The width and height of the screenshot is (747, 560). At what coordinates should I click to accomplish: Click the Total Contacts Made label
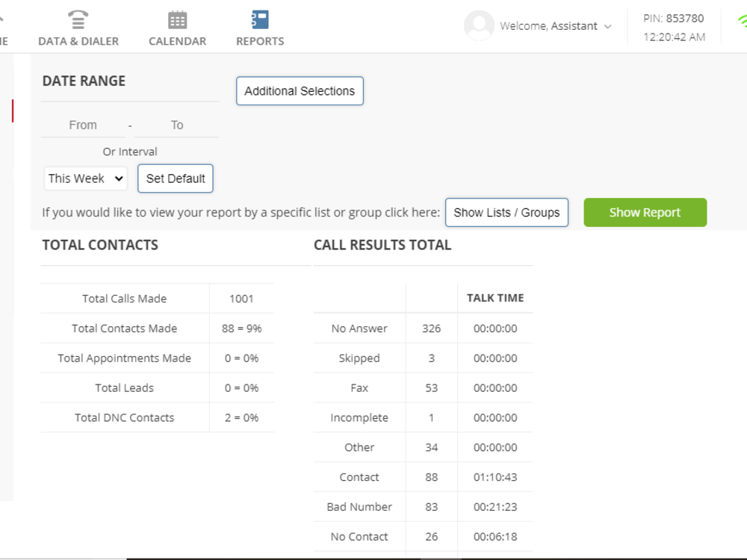pyautogui.click(x=124, y=328)
